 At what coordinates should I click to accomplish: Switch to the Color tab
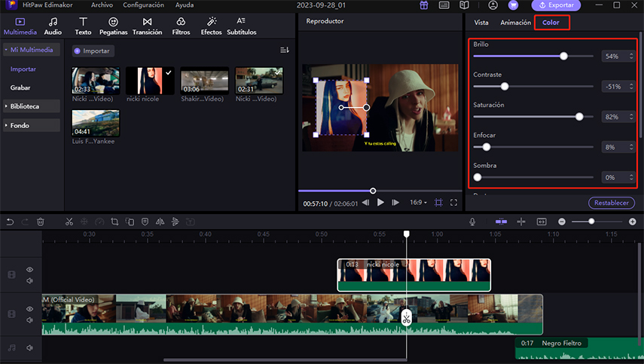click(551, 23)
